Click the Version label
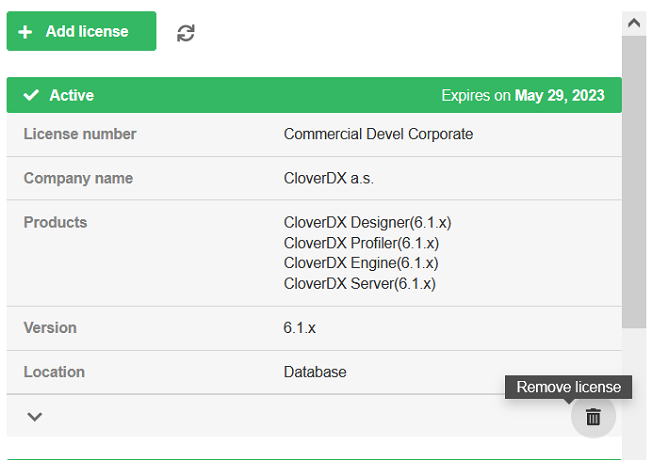The width and height of the screenshot is (652, 460). click(50, 328)
